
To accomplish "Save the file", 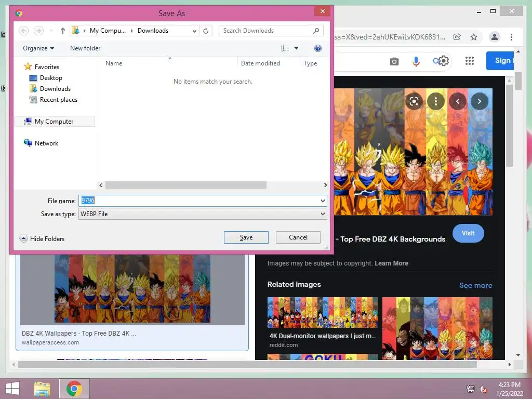I will (x=246, y=237).
